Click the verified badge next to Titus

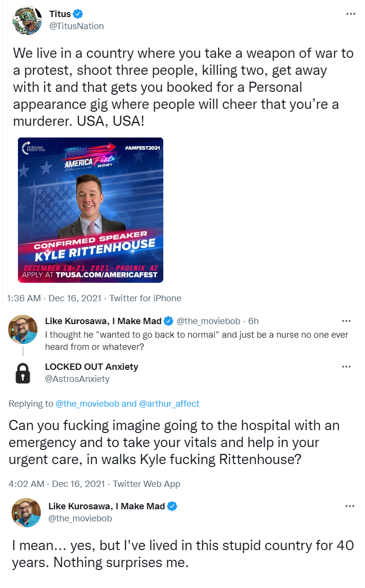[x=78, y=14]
